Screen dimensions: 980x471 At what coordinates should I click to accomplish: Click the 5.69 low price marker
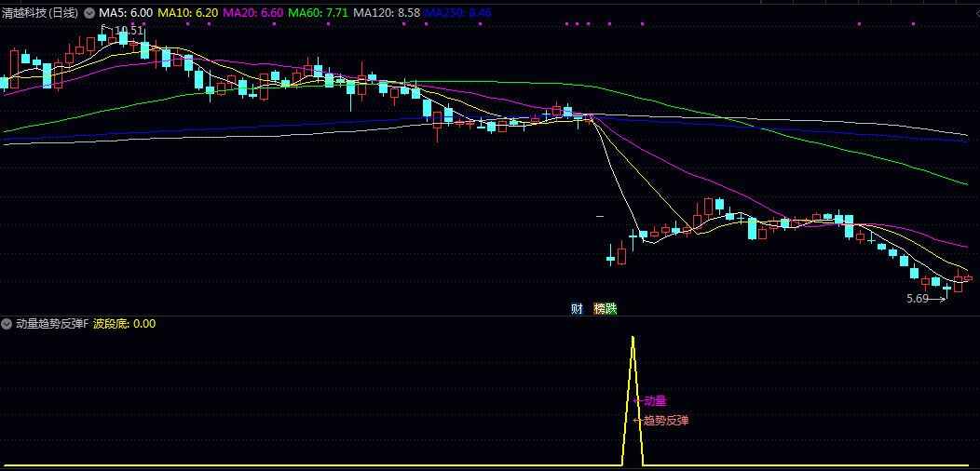918,299
